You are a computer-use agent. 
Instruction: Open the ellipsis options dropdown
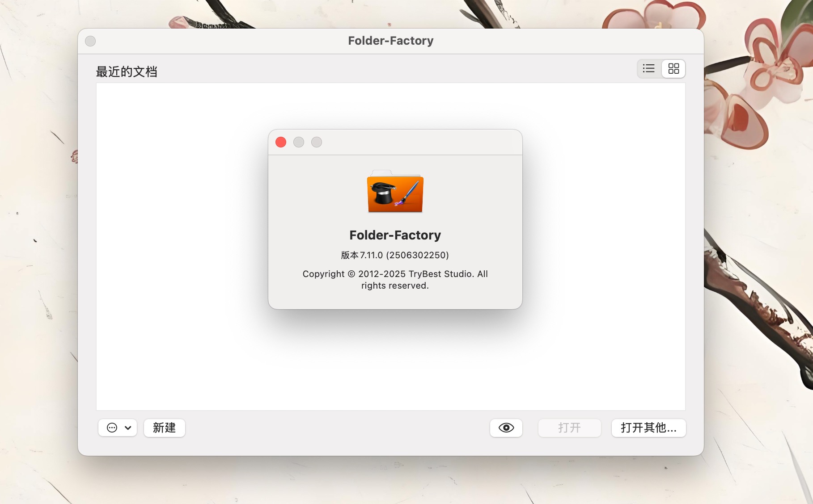(x=118, y=428)
